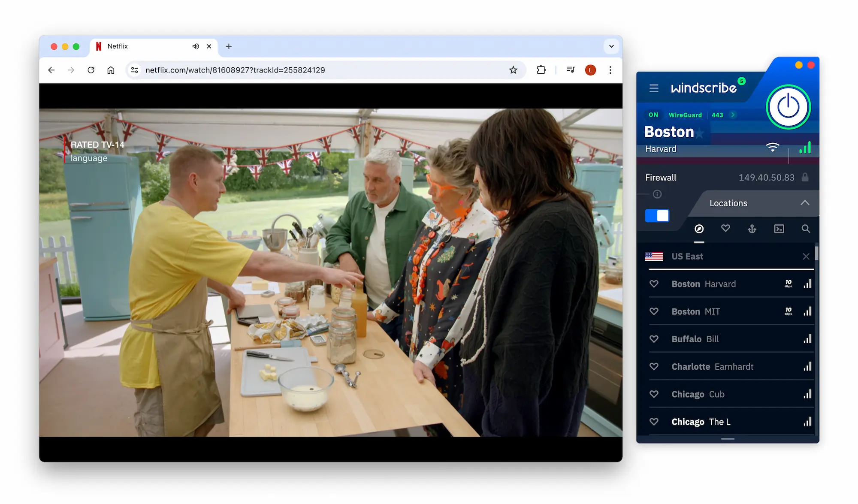Click the Windscribe notification badge
Viewport: 858px width, 504px height.
click(x=742, y=81)
